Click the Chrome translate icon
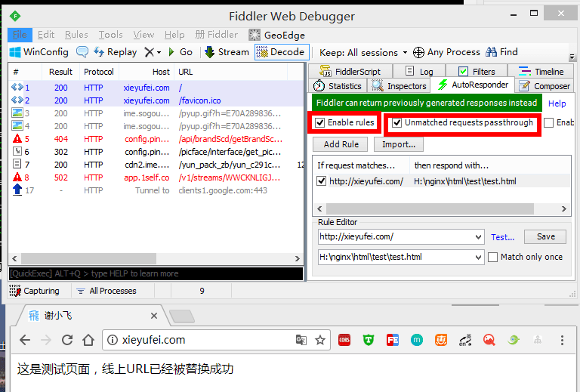 click(x=301, y=340)
